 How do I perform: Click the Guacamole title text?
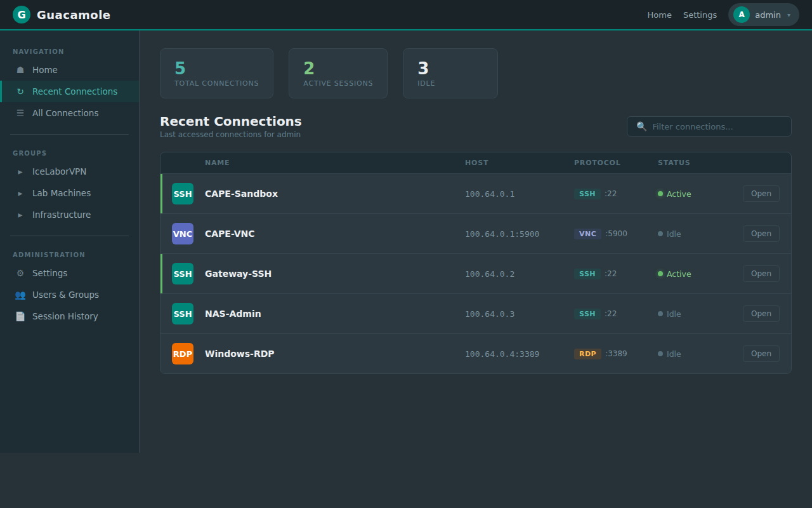(x=74, y=15)
